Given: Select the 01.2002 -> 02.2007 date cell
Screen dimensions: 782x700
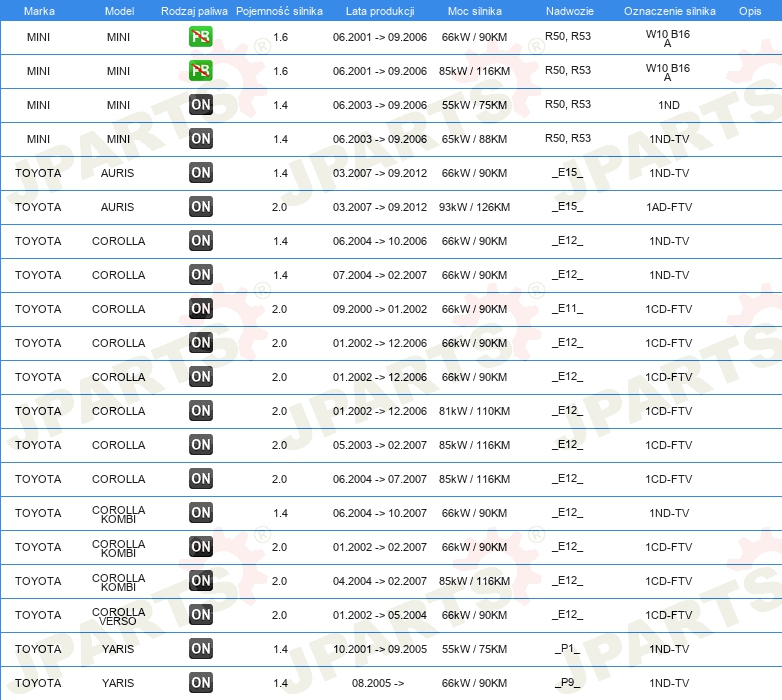Looking at the screenshot, I should tap(380, 547).
